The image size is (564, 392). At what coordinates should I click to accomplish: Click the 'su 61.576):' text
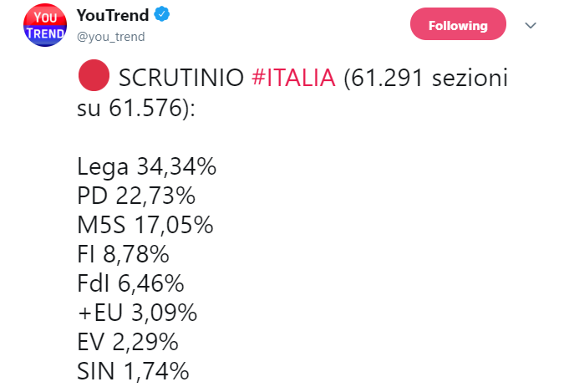(136, 108)
